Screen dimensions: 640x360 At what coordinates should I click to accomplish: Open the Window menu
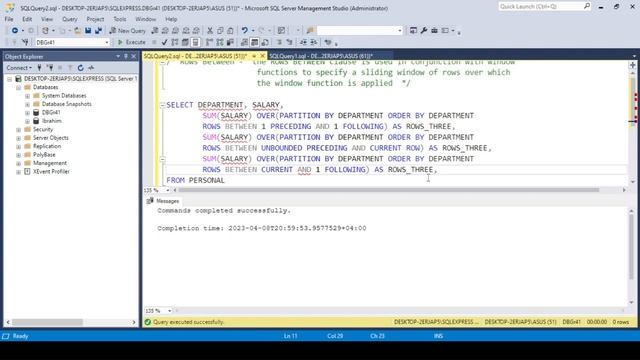point(145,19)
